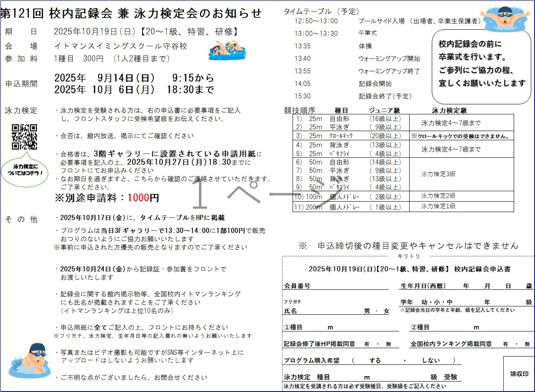The height and width of the screenshot is (392, 535).
Task: Click the 生年月日(西暦) entry line
Action: tap(467, 286)
